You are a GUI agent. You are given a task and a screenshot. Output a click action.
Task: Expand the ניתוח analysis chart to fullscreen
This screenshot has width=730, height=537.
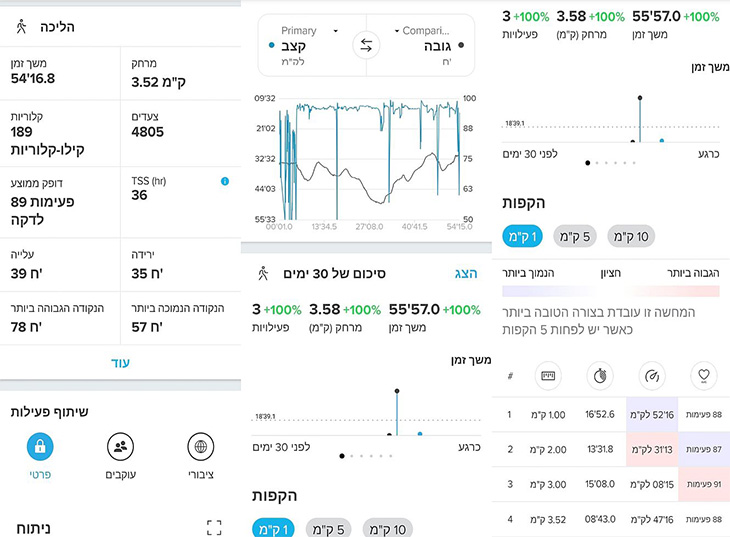pos(214,528)
